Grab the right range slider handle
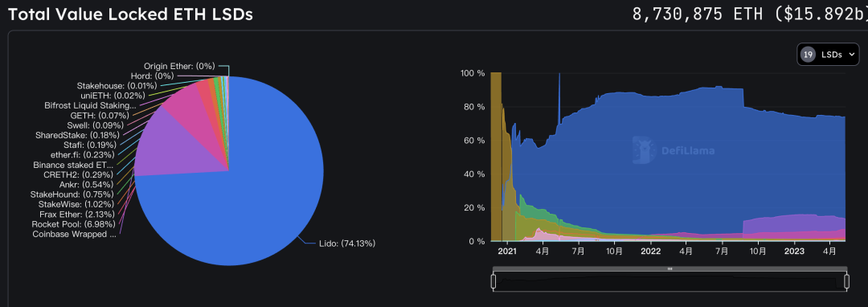 846,281
